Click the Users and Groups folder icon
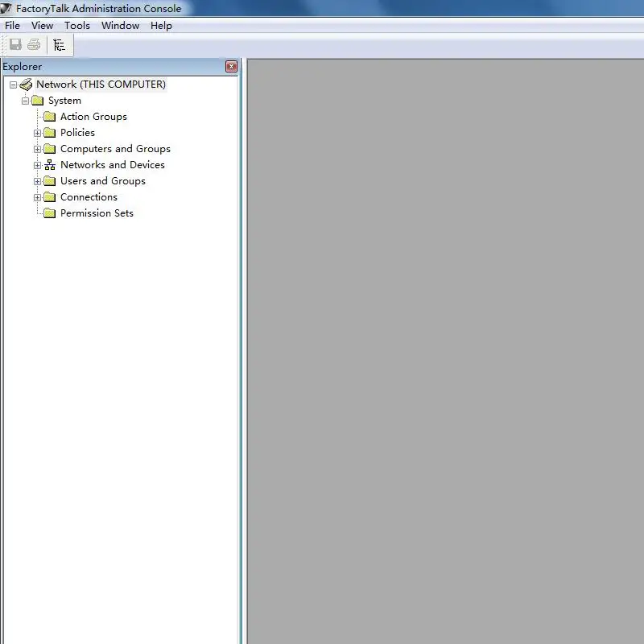Viewport: 644px width, 644px height. click(50, 181)
